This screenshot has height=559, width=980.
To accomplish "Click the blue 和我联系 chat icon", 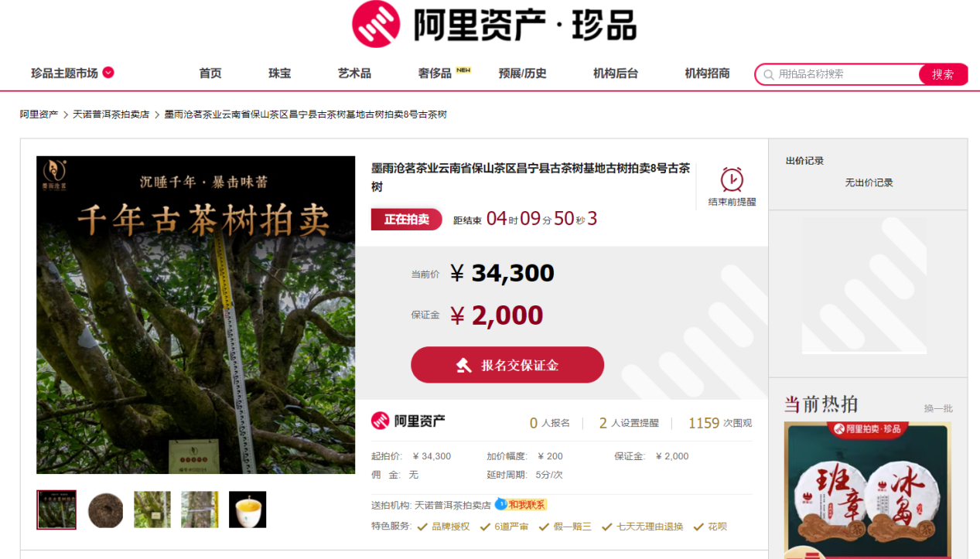I will point(500,504).
